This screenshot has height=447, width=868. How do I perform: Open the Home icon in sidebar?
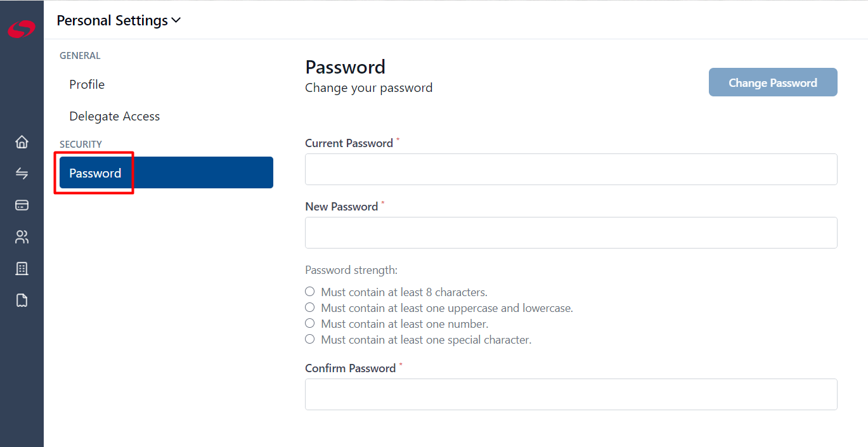click(22, 142)
